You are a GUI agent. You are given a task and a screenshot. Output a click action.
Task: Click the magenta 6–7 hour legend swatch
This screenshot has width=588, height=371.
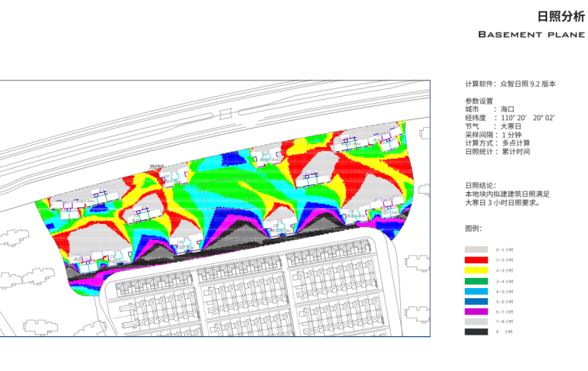[476, 311]
